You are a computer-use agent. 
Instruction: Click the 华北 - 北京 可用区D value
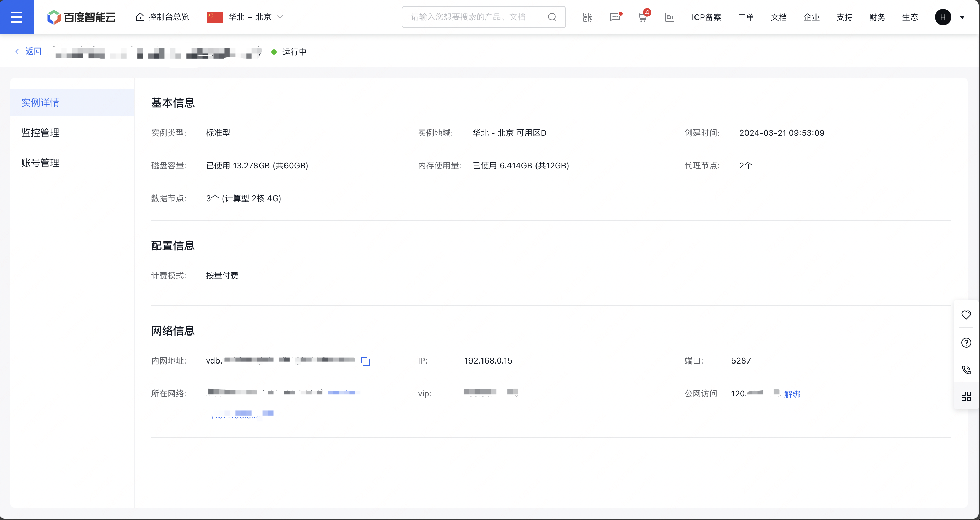coord(509,133)
